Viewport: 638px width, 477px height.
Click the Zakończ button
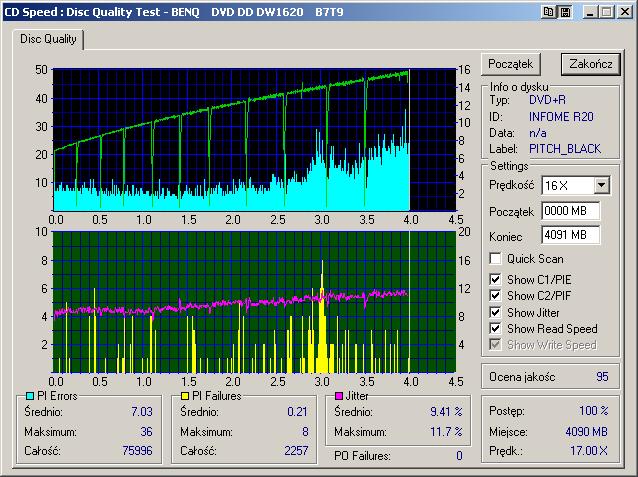591,64
